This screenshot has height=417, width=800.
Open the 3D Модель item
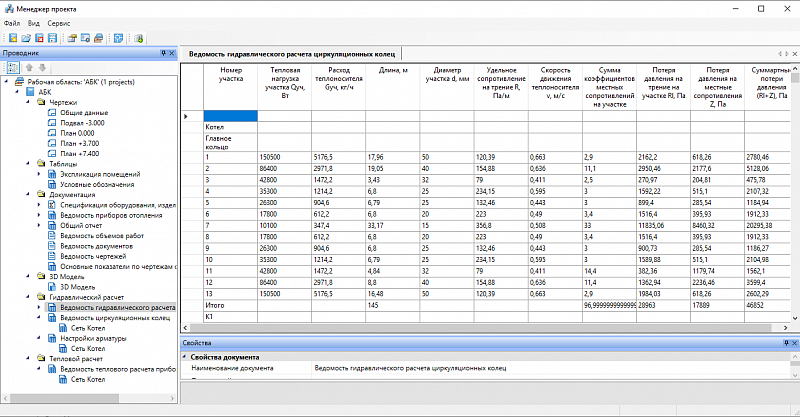[78, 287]
